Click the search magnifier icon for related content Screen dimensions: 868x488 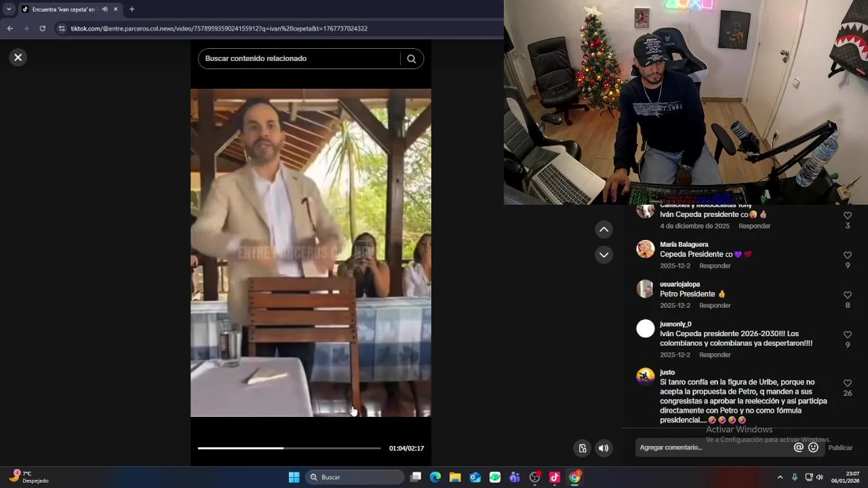click(x=411, y=59)
